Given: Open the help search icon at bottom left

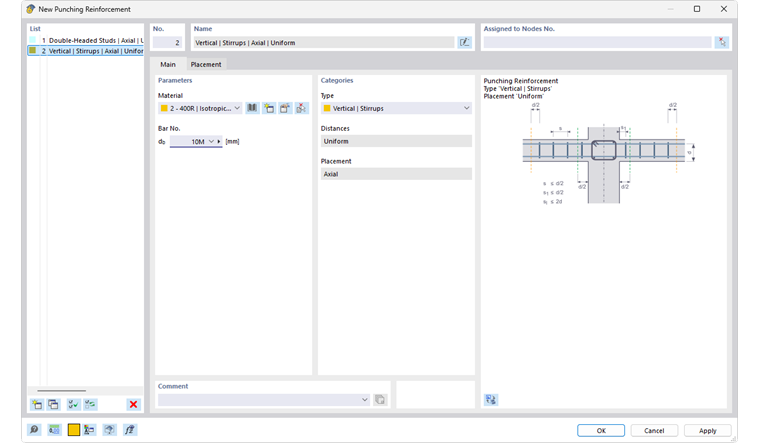Looking at the screenshot, I should (34, 430).
